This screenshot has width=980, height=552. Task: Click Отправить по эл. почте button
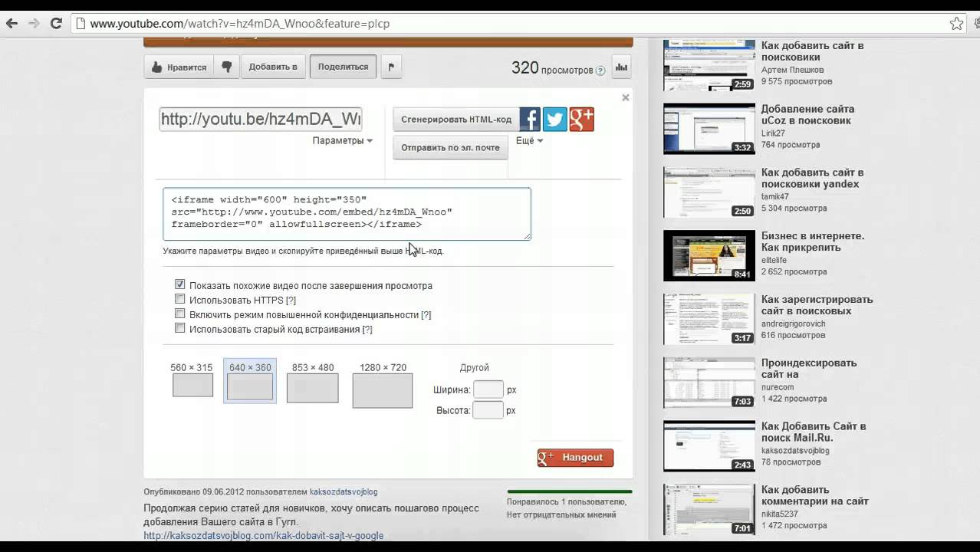(450, 147)
